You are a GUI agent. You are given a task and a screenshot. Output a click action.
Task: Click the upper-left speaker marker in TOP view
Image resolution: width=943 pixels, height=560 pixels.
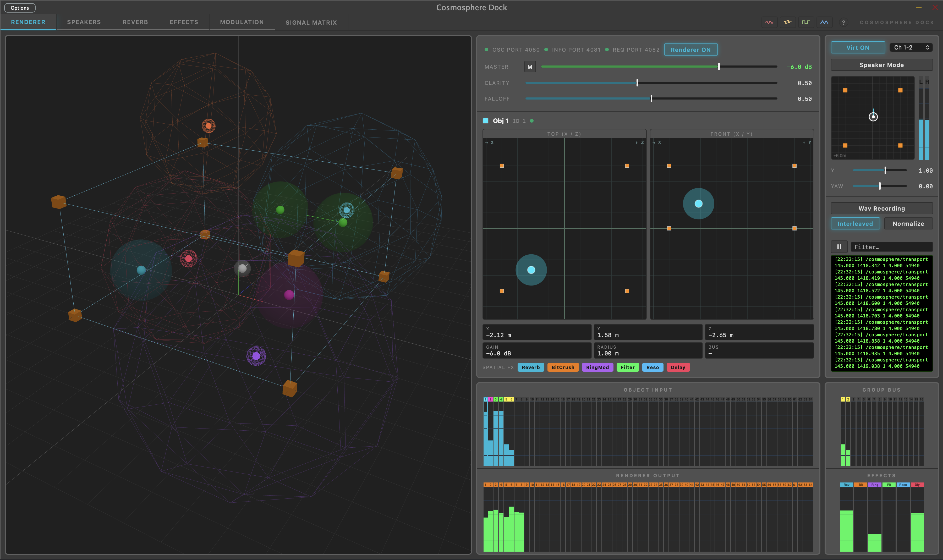[x=502, y=166]
